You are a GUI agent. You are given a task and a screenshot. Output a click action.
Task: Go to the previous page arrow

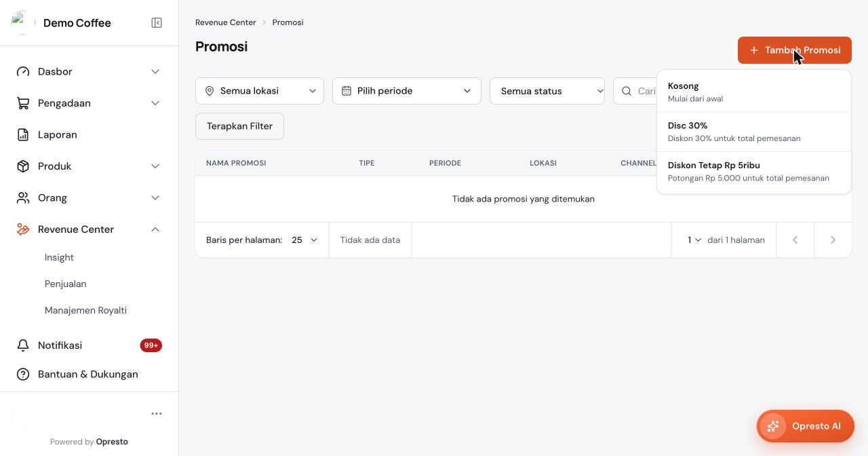coord(795,240)
